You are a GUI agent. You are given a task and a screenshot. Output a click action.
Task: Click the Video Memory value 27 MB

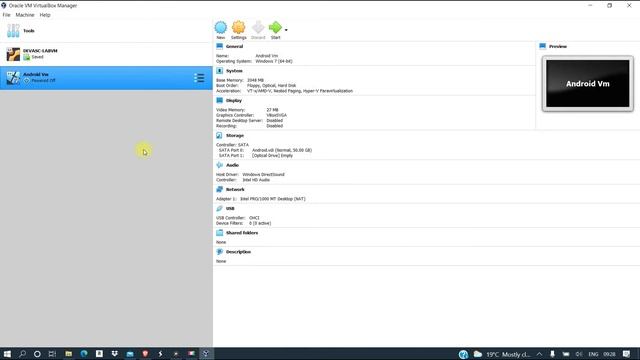(272, 110)
